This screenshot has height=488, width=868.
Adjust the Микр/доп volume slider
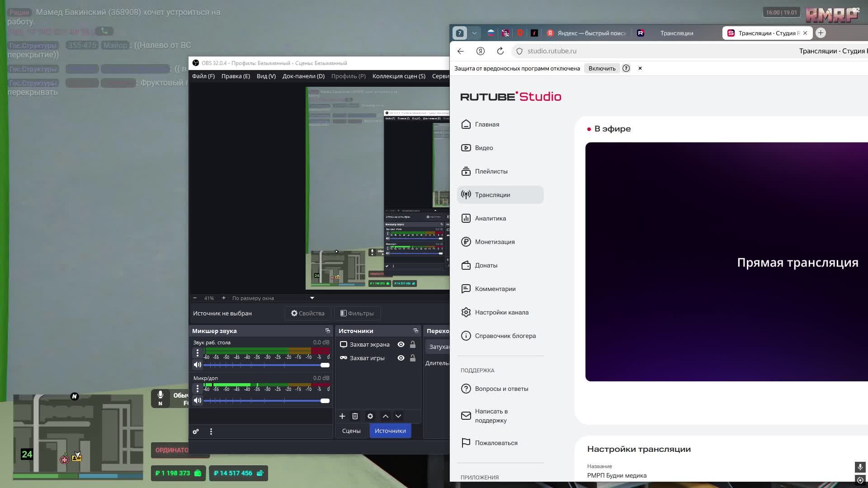click(325, 401)
